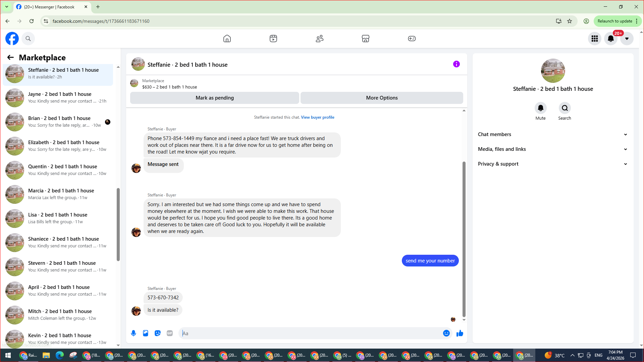
Task: Open File Explorer from taskbar
Action: (46, 355)
